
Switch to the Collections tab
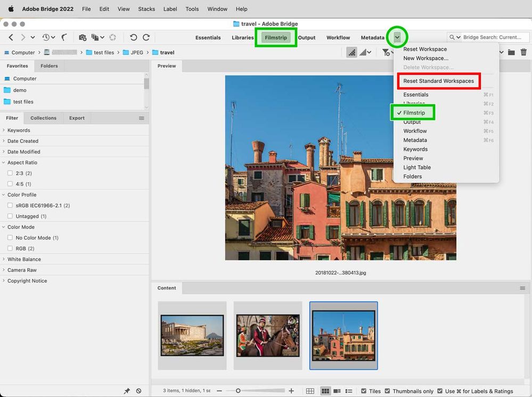43,118
